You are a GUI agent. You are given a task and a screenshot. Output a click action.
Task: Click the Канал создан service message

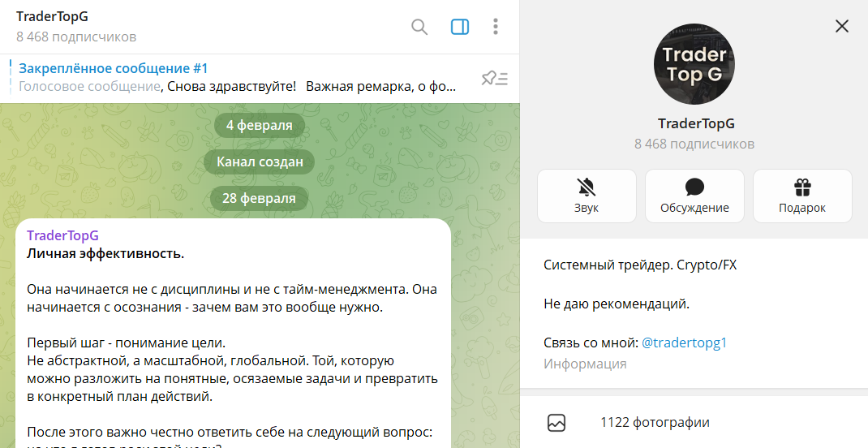(260, 162)
